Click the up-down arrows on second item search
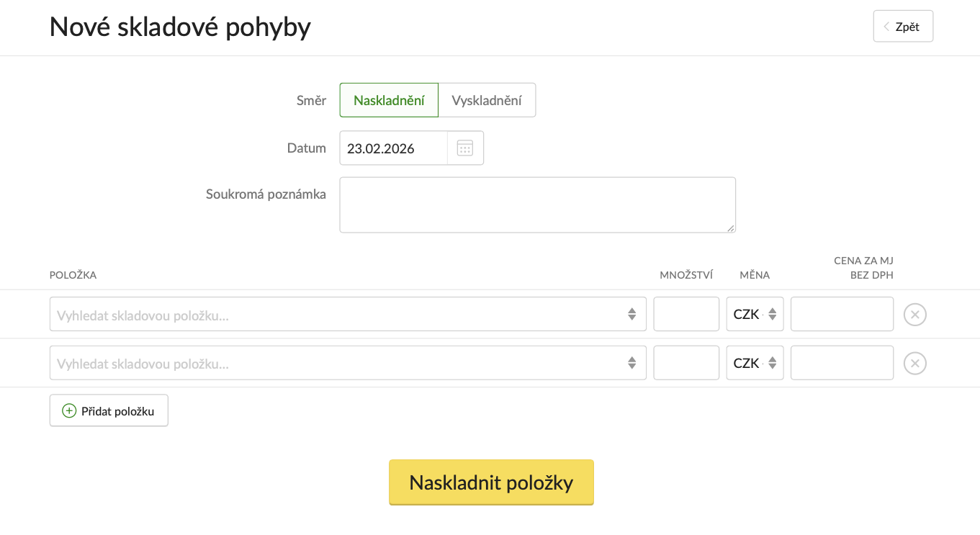Screen dimensions: 980x535 tap(633, 363)
